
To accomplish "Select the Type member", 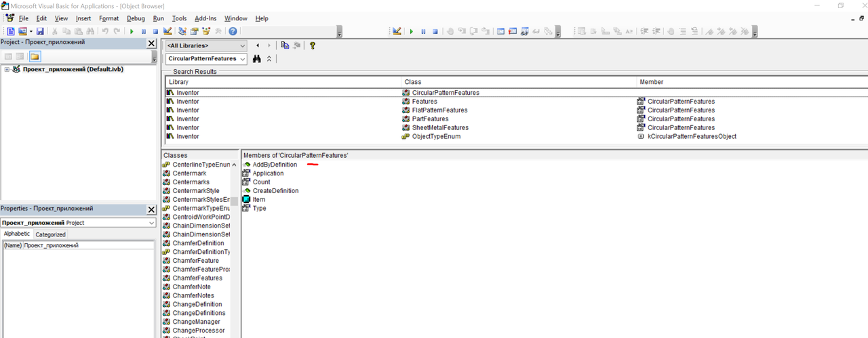I will pyautogui.click(x=259, y=209).
